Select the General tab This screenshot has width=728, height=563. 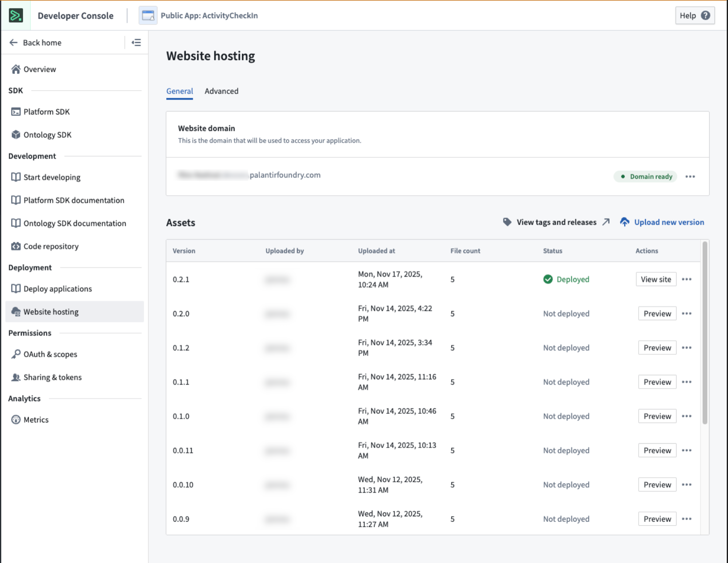click(179, 91)
